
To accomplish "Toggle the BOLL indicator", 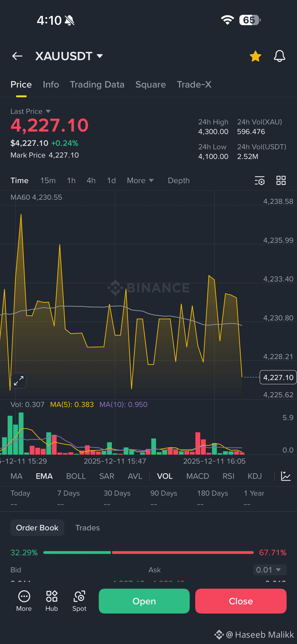I will (x=76, y=476).
